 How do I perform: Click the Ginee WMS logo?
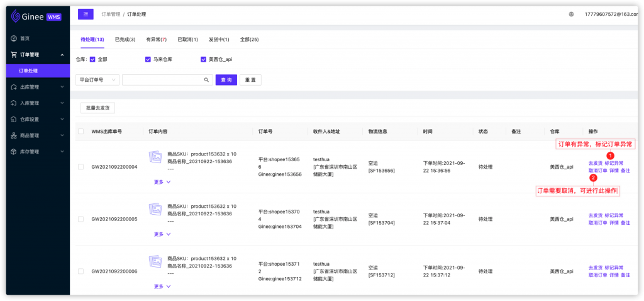click(36, 16)
